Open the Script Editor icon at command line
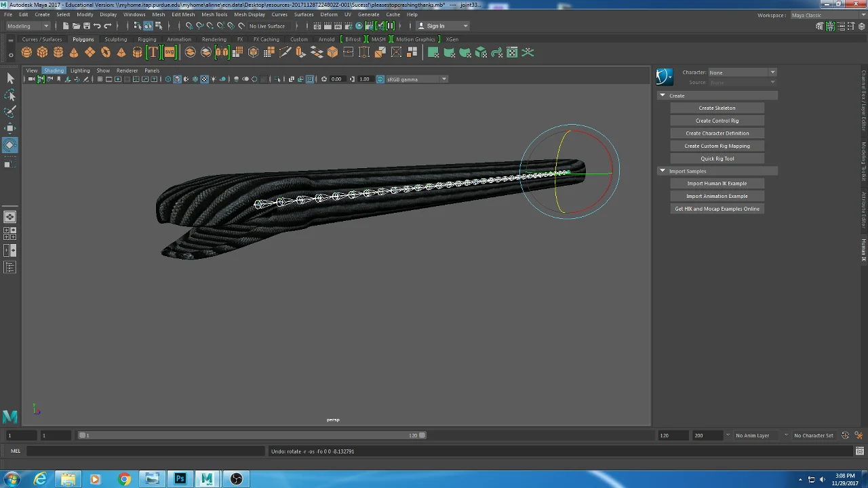The width and height of the screenshot is (868, 488). pyautogui.click(x=860, y=451)
